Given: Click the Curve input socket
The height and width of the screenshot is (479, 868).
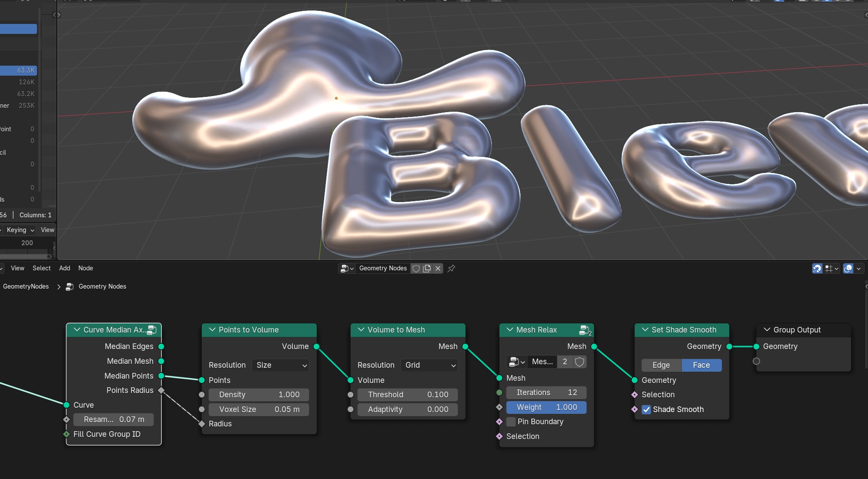Looking at the screenshot, I should 67,405.
